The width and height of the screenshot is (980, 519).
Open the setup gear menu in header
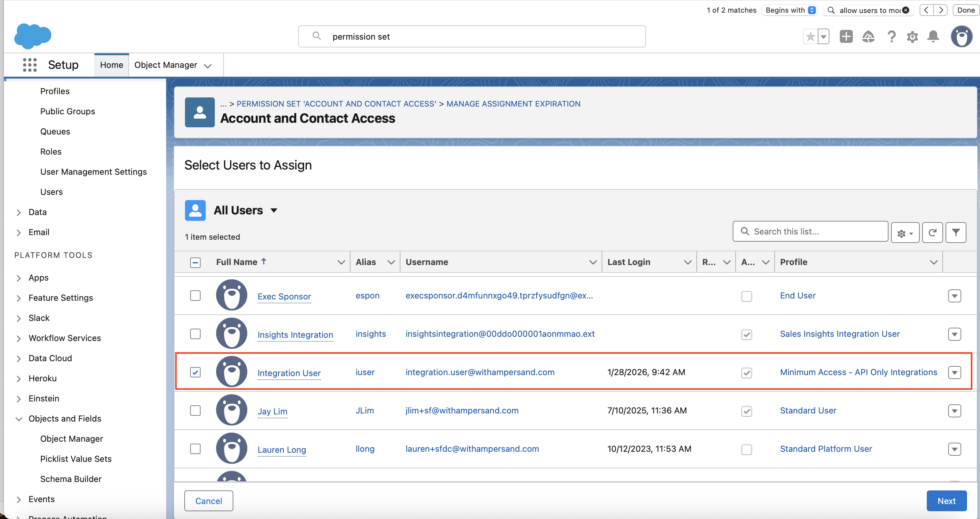(x=912, y=37)
